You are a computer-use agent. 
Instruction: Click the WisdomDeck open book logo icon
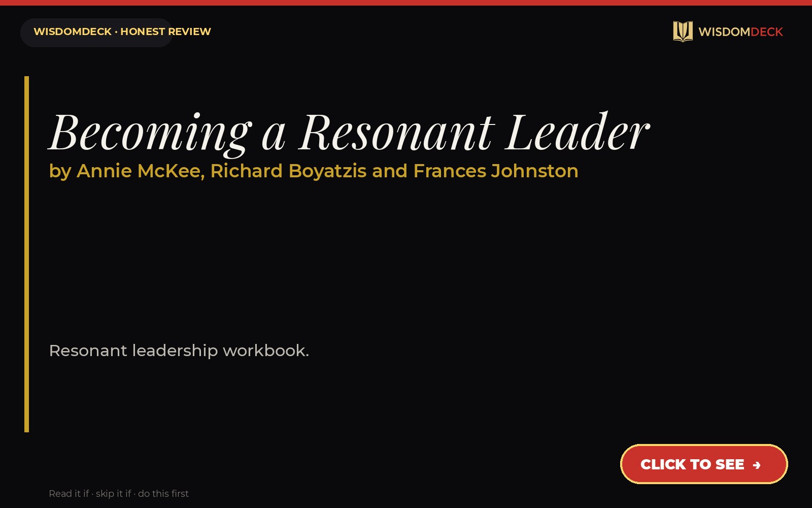(x=683, y=31)
